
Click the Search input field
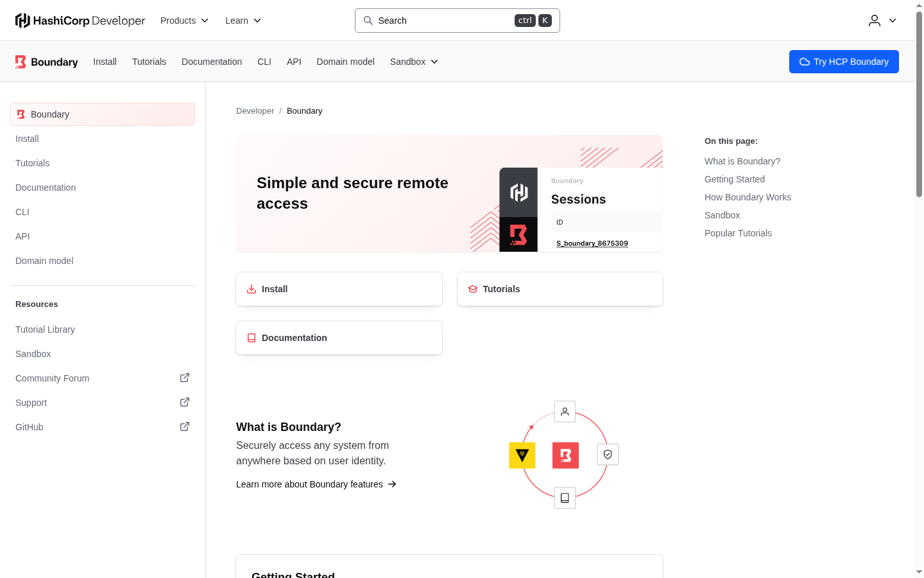click(458, 21)
